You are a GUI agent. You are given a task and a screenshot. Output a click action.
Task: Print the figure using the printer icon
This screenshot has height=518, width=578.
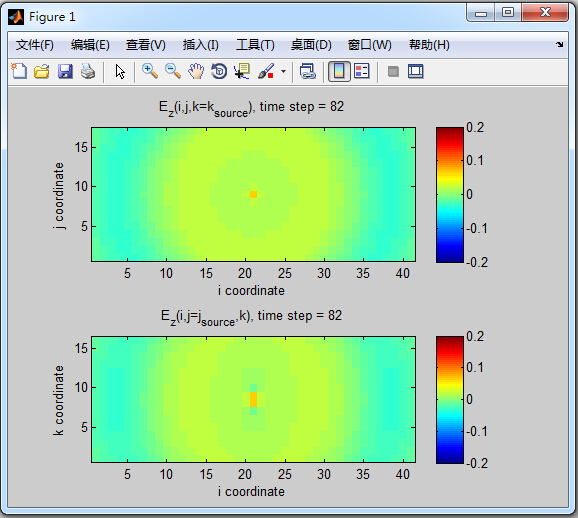[88, 71]
